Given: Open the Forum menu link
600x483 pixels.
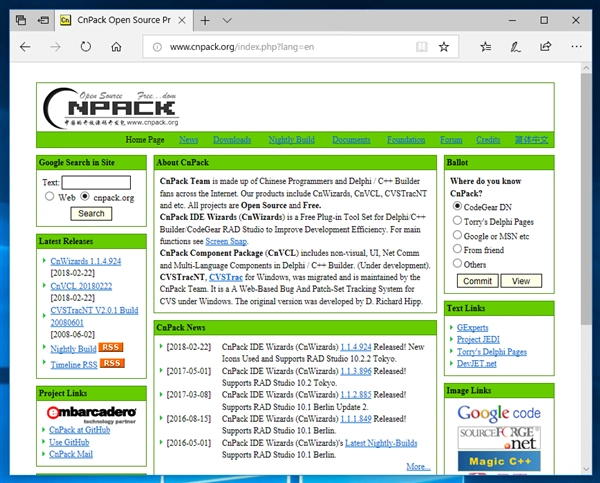Looking at the screenshot, I should click(451, 140).
